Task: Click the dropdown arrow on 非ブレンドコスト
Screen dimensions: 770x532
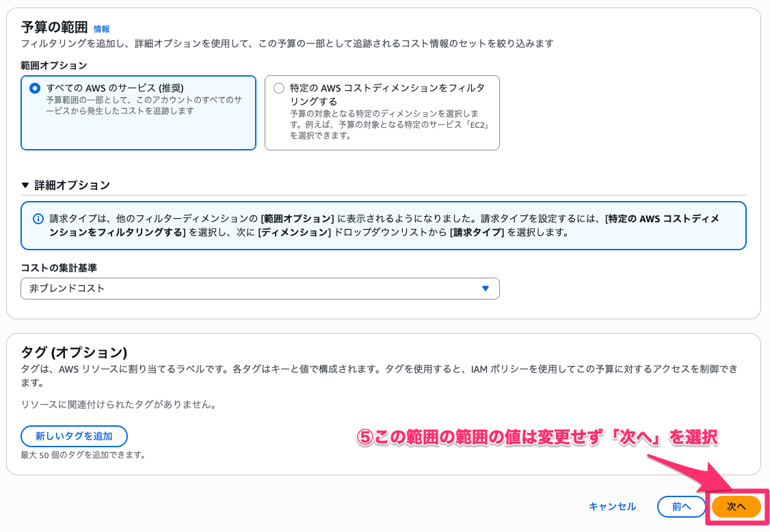Action: (486, 289)
